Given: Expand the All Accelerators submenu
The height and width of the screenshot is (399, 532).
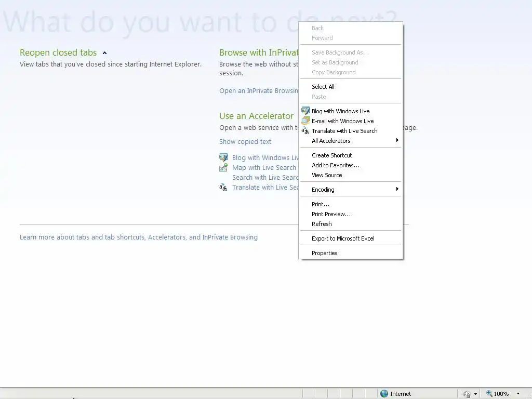Looking at the screenshot, I should tap(397, 140).
